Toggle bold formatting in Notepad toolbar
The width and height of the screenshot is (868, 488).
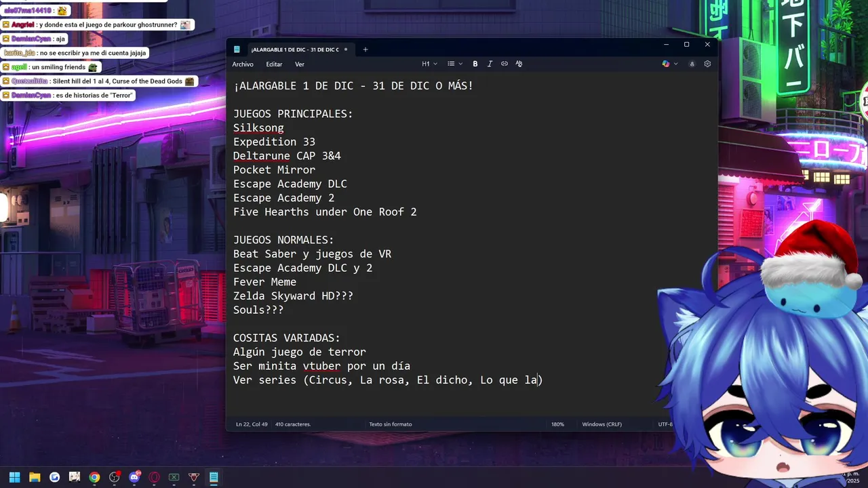coord(475,64)
